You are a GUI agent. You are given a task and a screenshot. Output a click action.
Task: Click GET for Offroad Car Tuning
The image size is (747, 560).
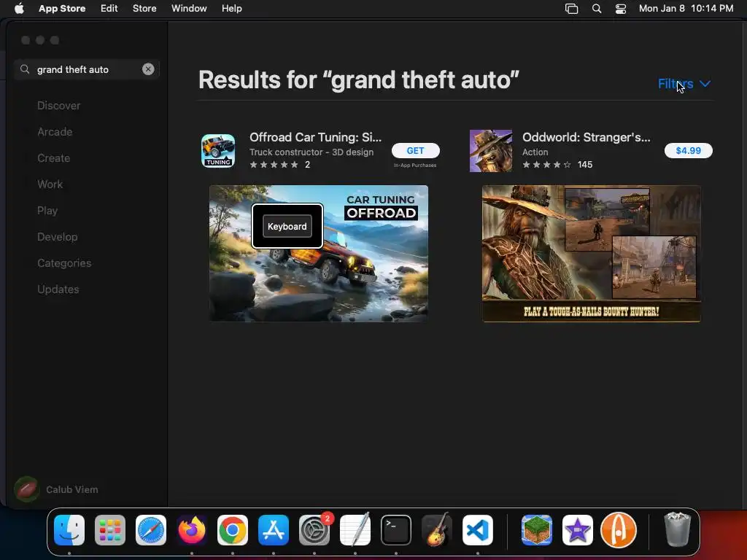(x=415, y=150)
